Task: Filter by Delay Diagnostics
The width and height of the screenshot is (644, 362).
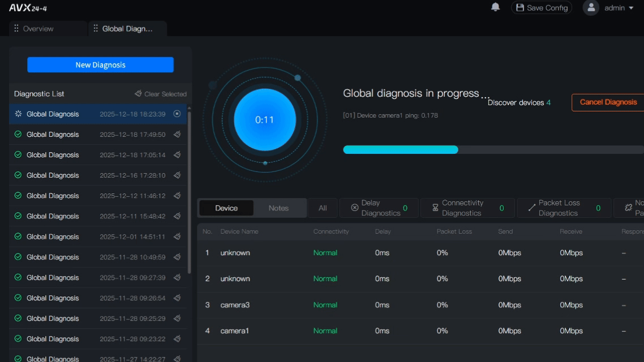Action: click(x=379, y=208)
